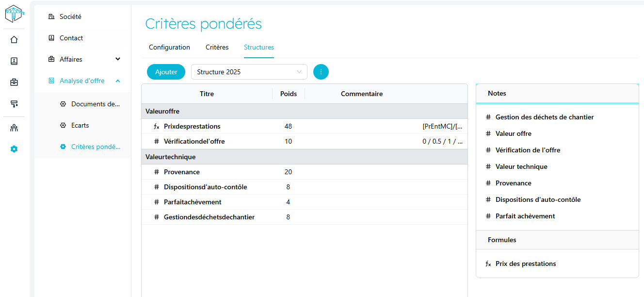The width and height of the screenshot is (644, 297).
Task: Click the Poids column header
Action: tap(289, 94)
